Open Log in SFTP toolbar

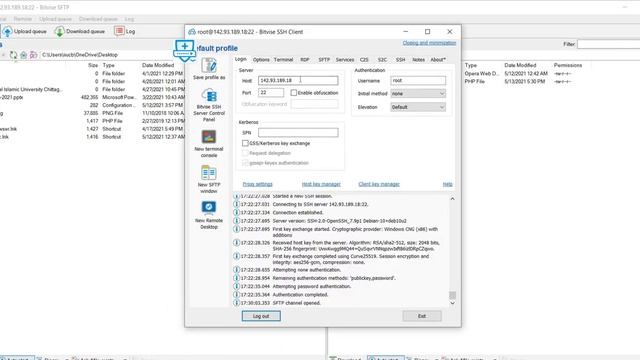coord(125,31)
